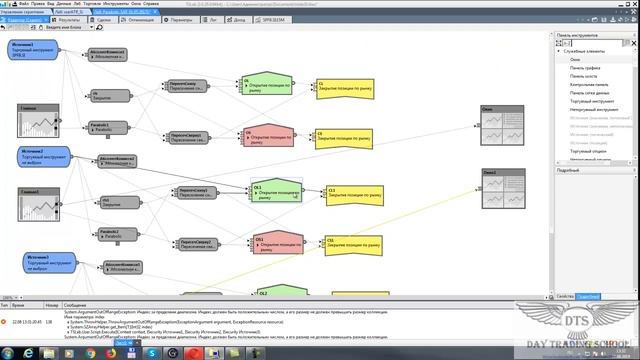Select the yellow CS close position block
This screenshot has width=640, height=360.
pos(344,139)
